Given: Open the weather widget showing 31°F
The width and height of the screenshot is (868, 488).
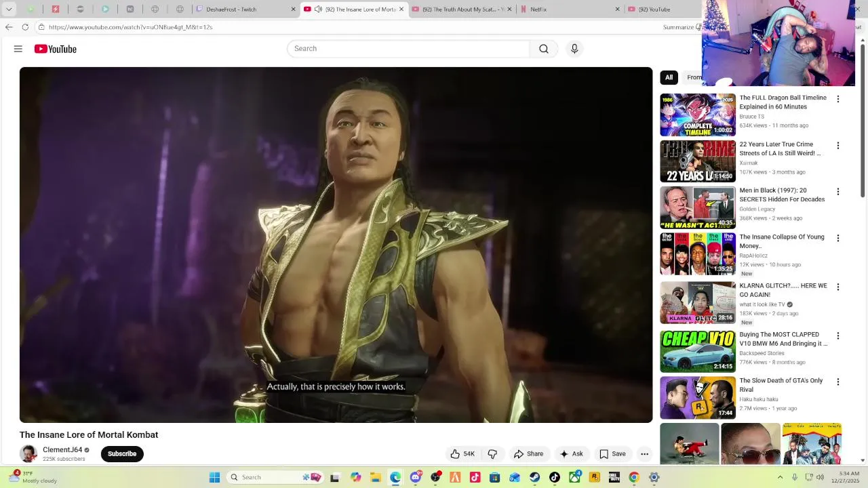Looking at the screenshot, I should (x=33, y=477).
